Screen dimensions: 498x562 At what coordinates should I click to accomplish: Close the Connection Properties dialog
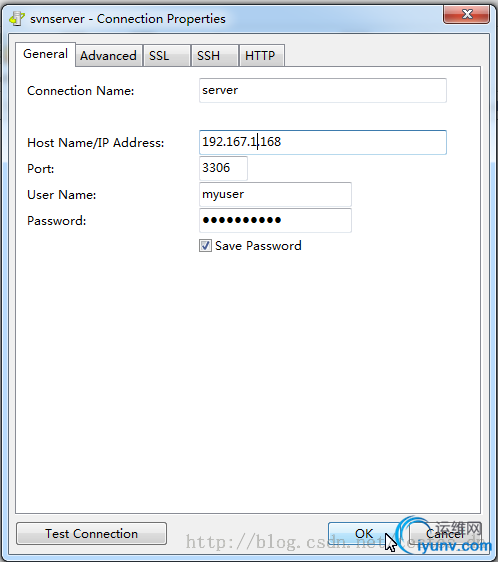click(466, 14)
